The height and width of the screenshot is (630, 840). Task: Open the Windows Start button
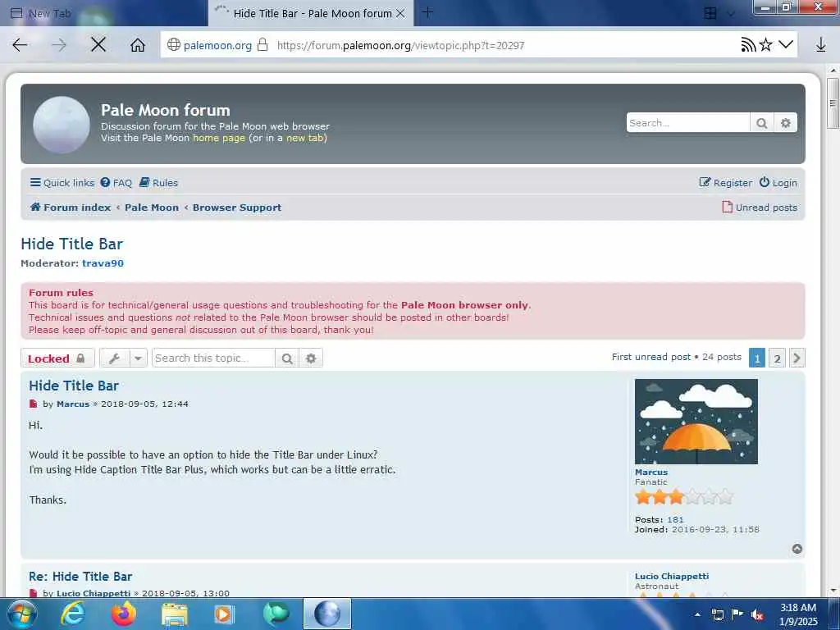pos(21,614)
